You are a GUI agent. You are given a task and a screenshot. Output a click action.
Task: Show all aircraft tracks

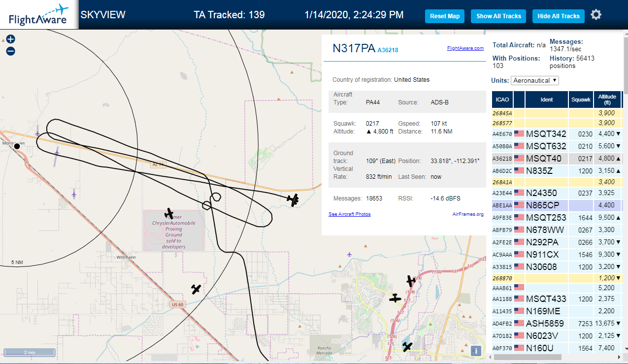tap(498, 16)
